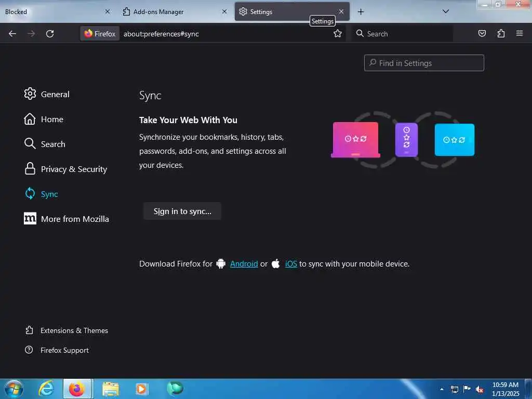Click the Extensions & Themes puzzle icon
This screenshot has width=532, height=399.
click(x=29, y=330)
